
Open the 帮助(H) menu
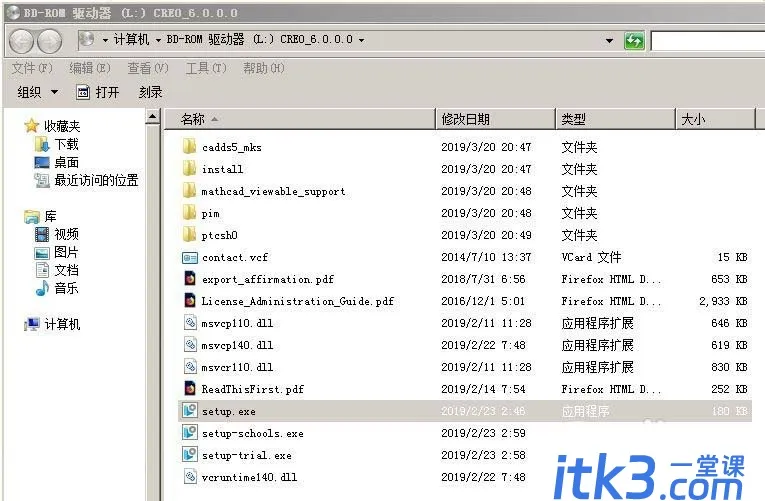point(264,68)
